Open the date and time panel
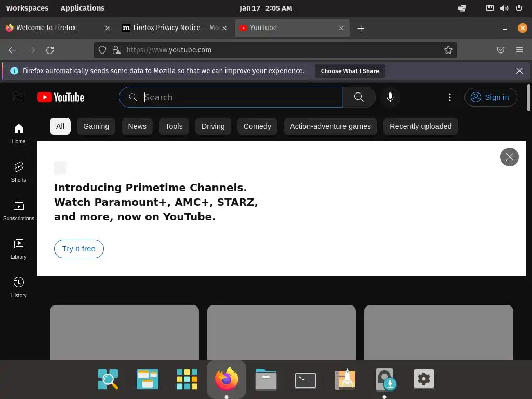532x399 pixels. pyautogui.click(x=265, y=8)
